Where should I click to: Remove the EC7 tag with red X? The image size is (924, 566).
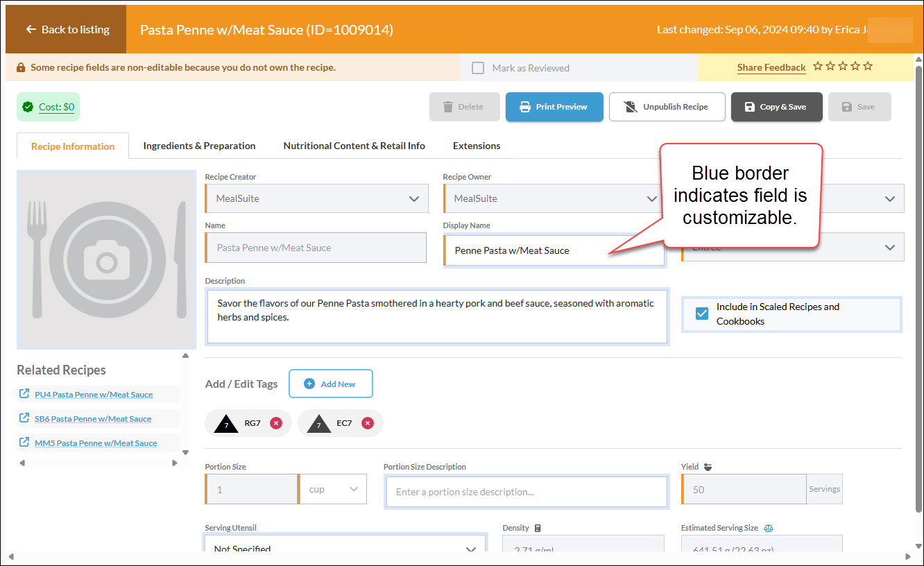pos(368,423)
